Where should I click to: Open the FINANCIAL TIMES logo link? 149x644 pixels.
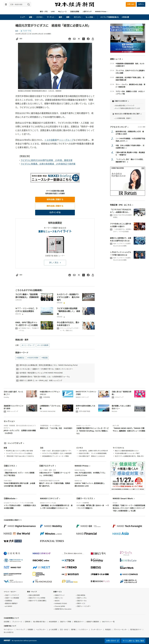coord(52,541)
